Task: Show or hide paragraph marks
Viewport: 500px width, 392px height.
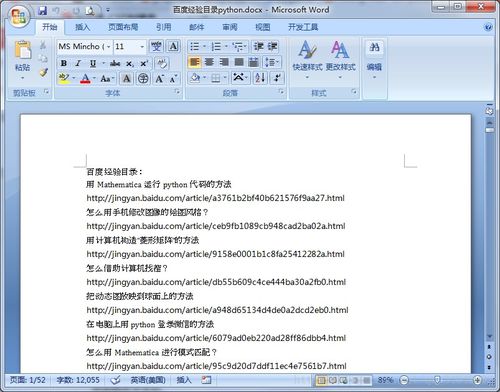Action: [277, 78]
